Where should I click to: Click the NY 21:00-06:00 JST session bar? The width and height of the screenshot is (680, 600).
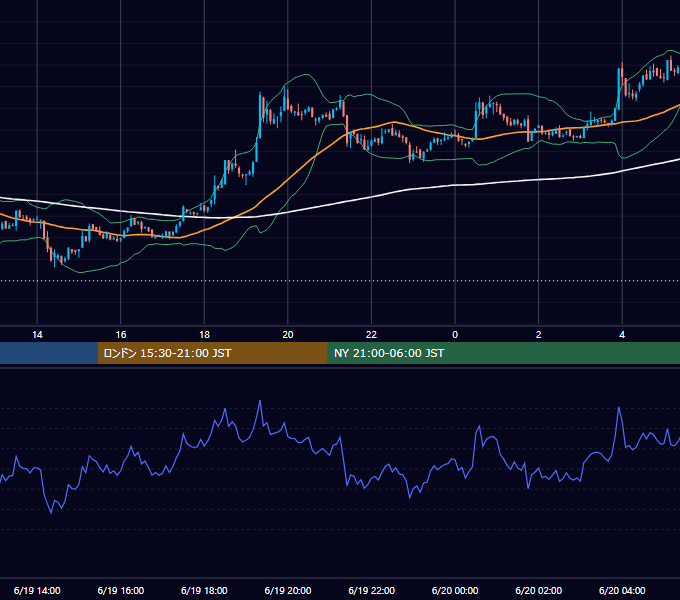click(503, 353)
